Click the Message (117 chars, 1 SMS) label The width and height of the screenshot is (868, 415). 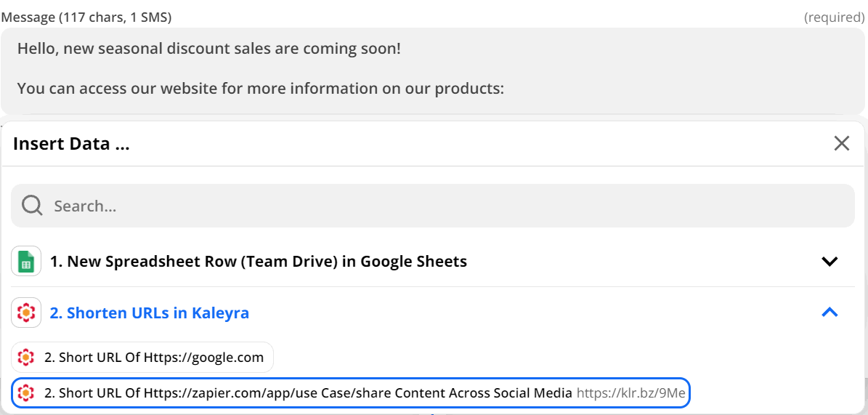point(86,17)
